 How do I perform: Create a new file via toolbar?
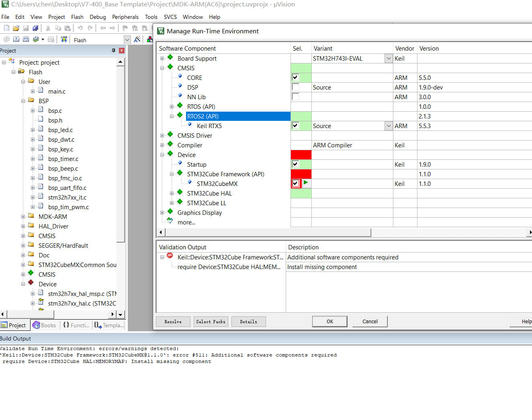6,28
